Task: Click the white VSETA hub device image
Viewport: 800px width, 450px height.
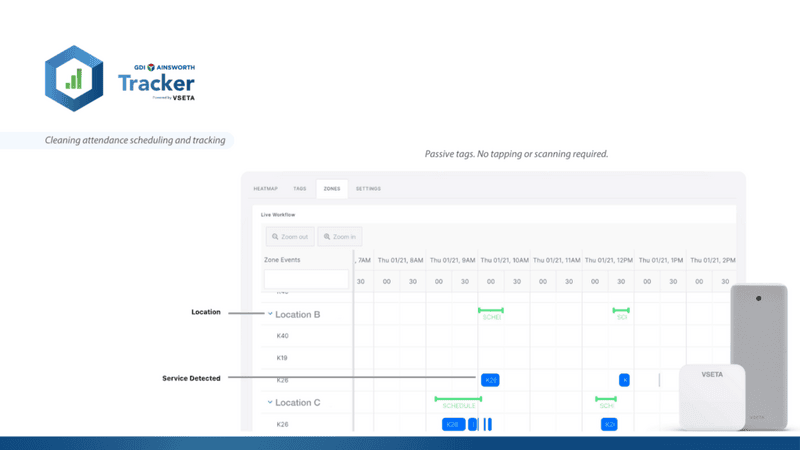Action: (x=712, y=397)
